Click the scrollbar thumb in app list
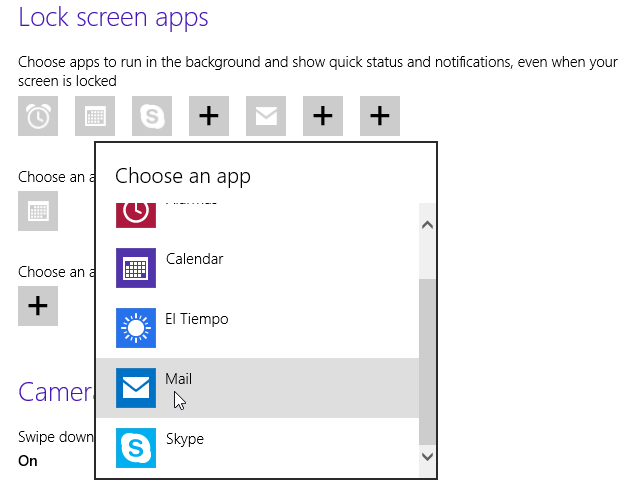 [x=428, y=360]
